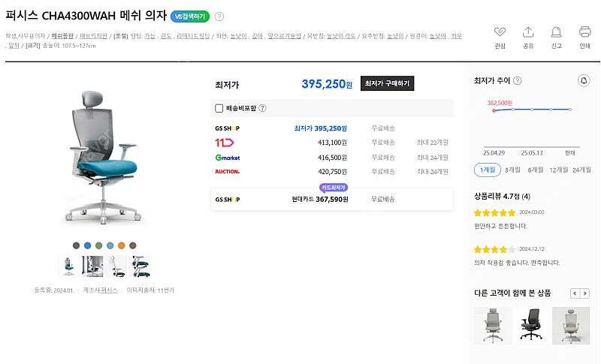
Task: Select the brown color swatch
Action: coord(133,245)
